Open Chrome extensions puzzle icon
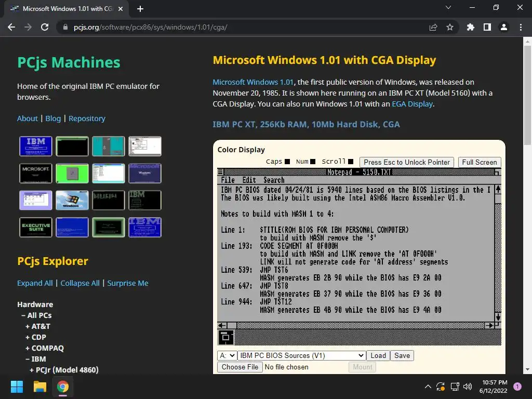The width and height of the screenshot is (532, 399). click(x=471, y=27)
